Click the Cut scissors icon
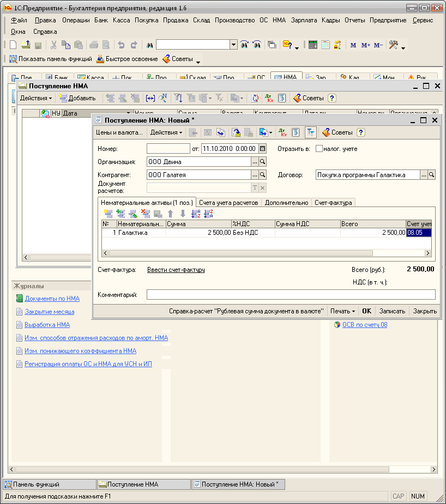Screen dimensions: 446x504 tap(53, 45)
